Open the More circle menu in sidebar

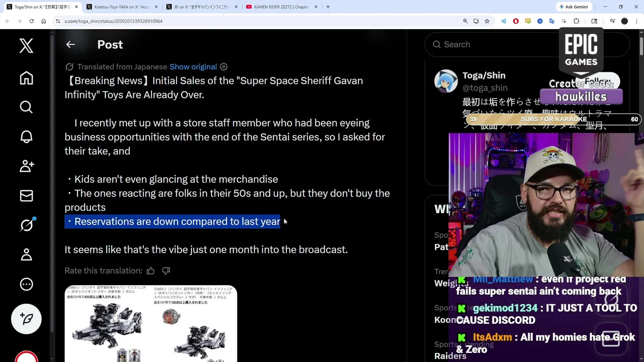pos(26,284)
